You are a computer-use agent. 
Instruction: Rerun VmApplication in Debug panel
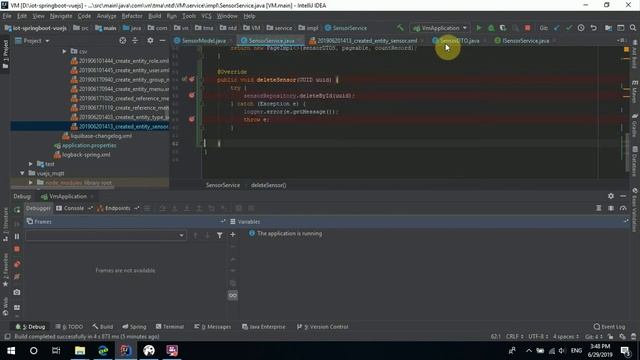(17, 210)
